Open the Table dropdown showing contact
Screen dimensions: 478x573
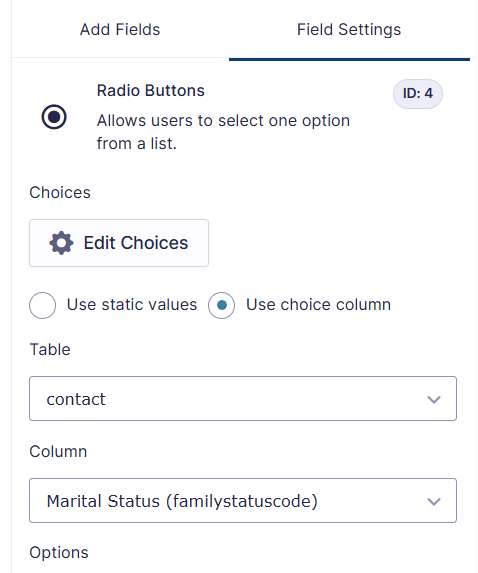(243, 399)
